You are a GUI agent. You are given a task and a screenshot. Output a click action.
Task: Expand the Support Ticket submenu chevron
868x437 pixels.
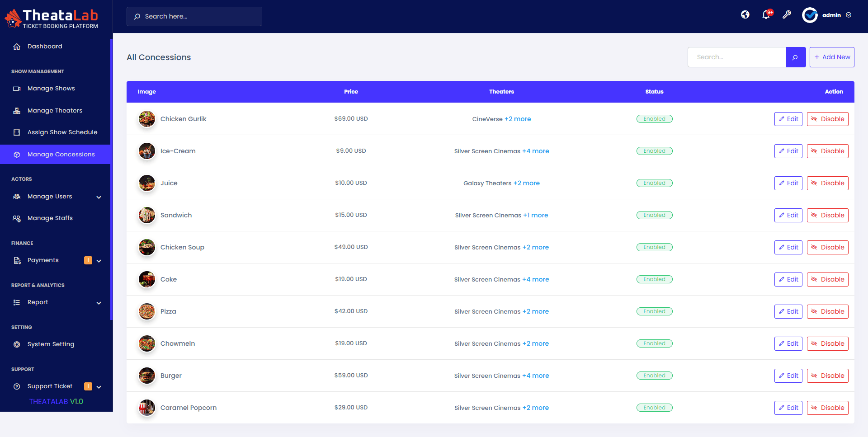click(99, 387)
